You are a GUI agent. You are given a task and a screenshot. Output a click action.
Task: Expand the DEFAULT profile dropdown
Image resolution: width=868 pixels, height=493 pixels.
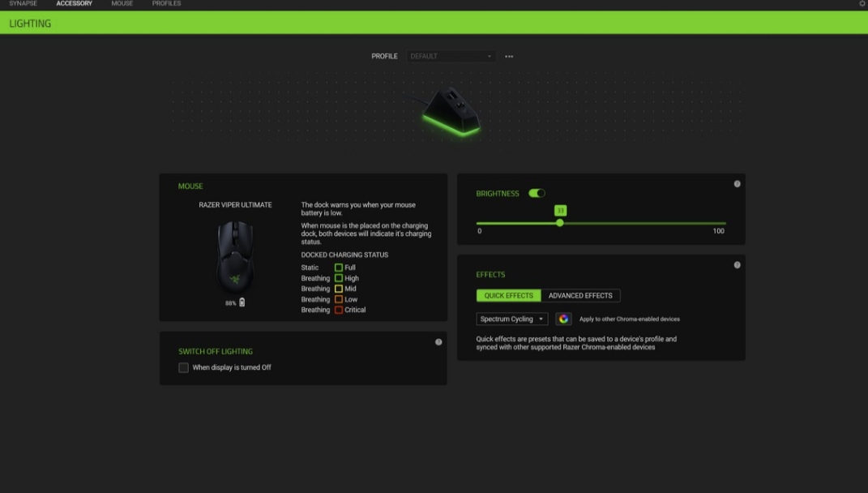[x=451, y=56]
